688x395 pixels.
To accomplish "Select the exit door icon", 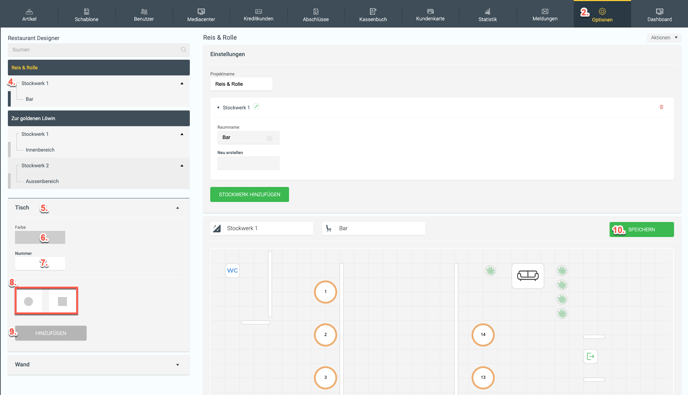I will pyautogui.click(x=590, y=356).
